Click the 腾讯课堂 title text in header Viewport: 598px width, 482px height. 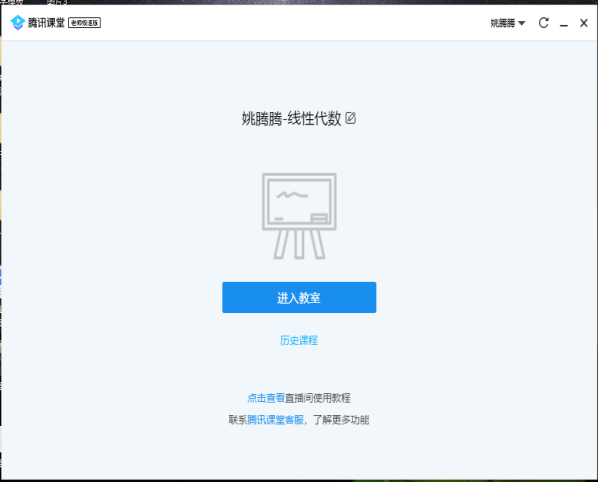pos(47,23)
